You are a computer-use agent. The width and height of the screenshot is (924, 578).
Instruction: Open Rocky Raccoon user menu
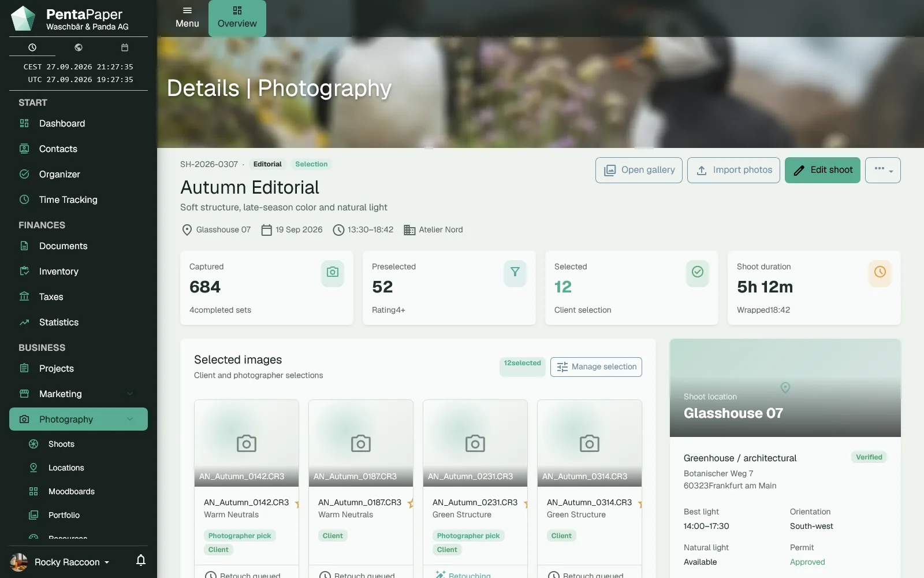point(59,562)
